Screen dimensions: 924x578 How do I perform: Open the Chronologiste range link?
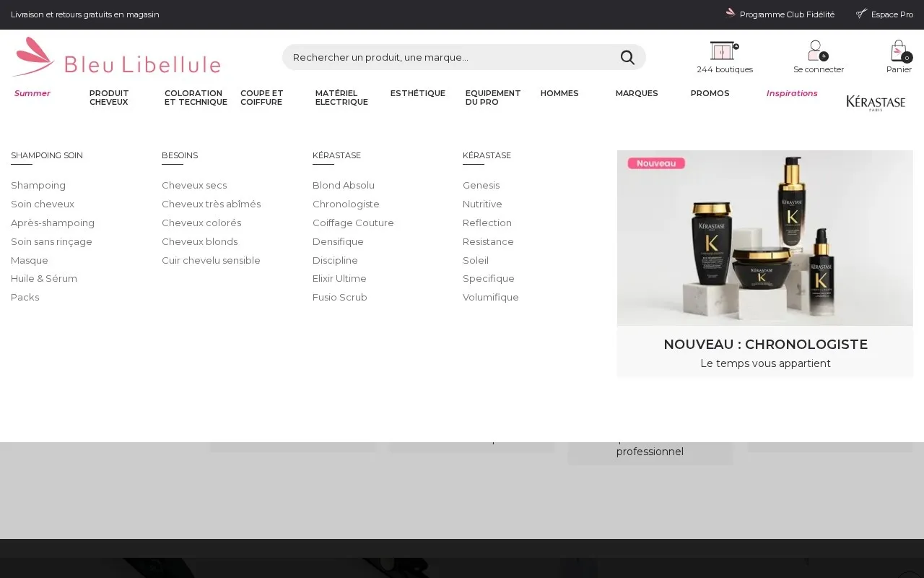tap(346, 204)
